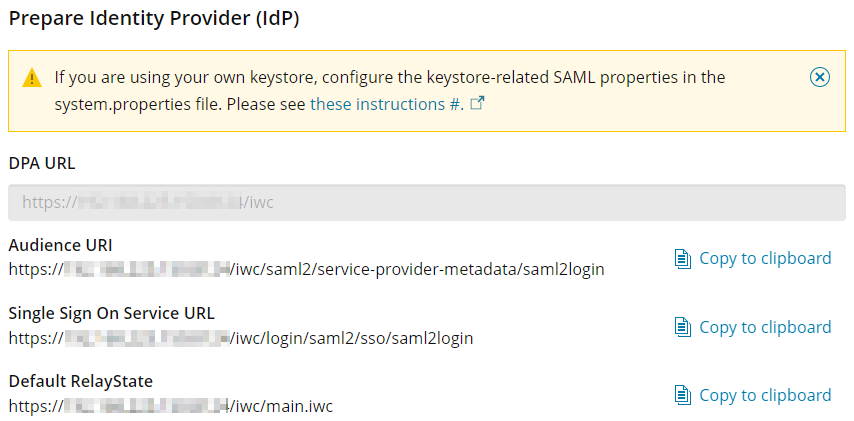Click the keystore warning message text
The width and height of the screenshot is (854, 421).
coord(390,77)
